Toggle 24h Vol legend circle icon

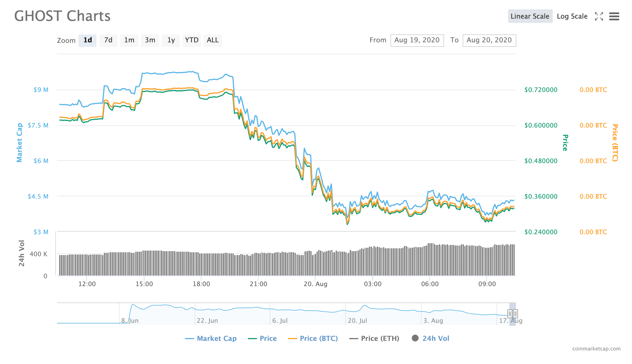coord(415,338)
